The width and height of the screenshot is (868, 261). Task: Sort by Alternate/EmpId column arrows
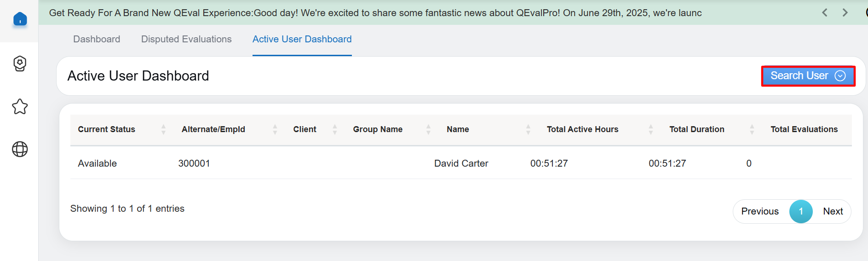tap(275, 129)
